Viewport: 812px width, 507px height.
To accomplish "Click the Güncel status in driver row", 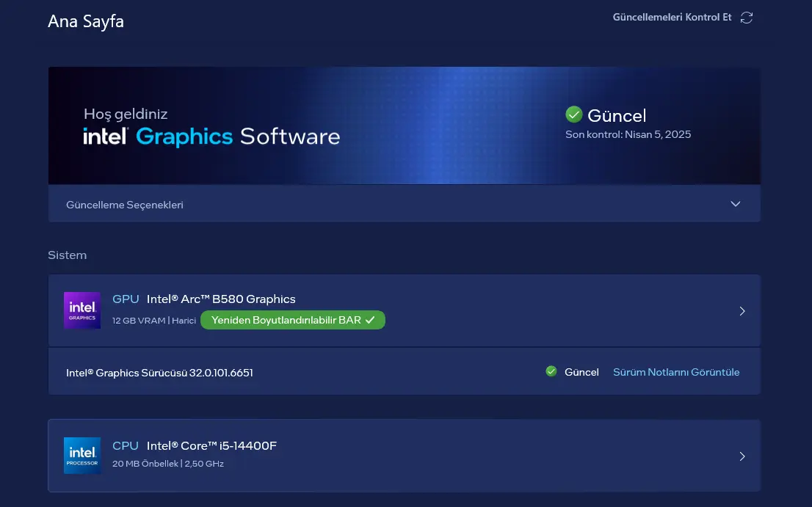I will (581, 372).
